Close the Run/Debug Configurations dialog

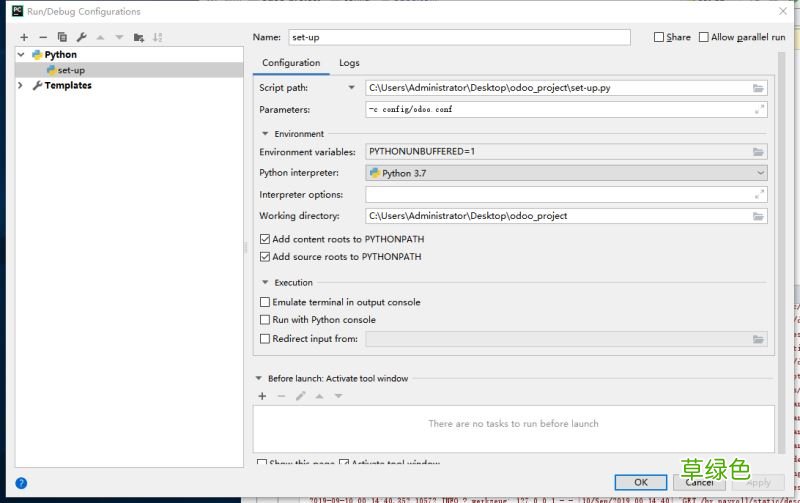coord(783,11)
